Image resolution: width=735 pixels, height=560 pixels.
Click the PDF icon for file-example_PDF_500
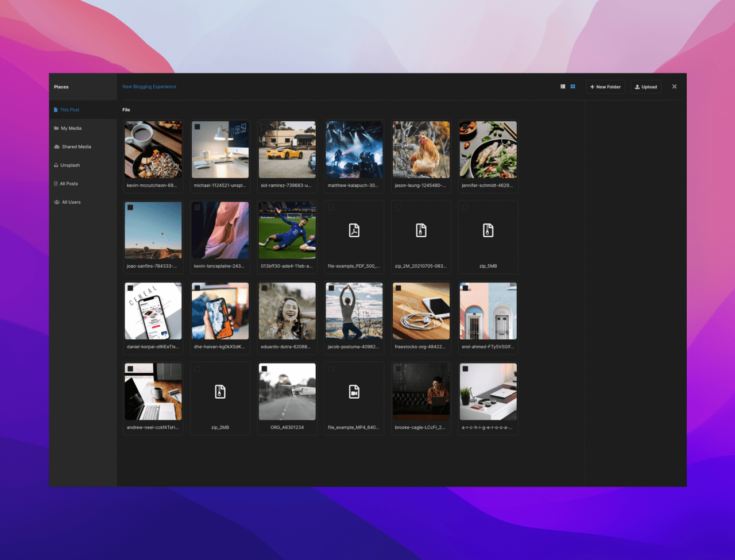click(354, 230)
